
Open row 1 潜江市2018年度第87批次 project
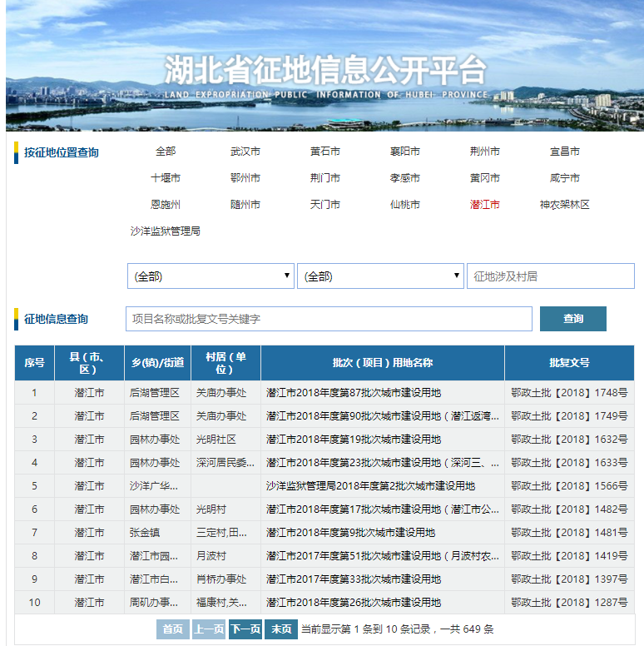coord(354,393)
